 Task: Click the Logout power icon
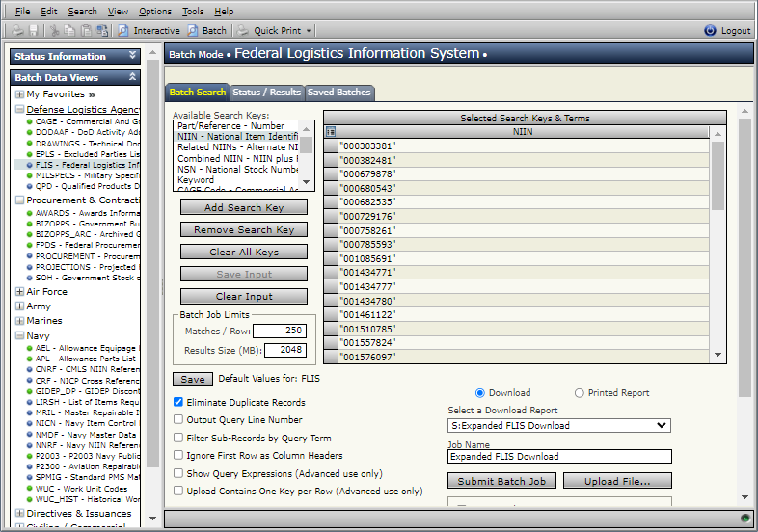pos(710,31)
